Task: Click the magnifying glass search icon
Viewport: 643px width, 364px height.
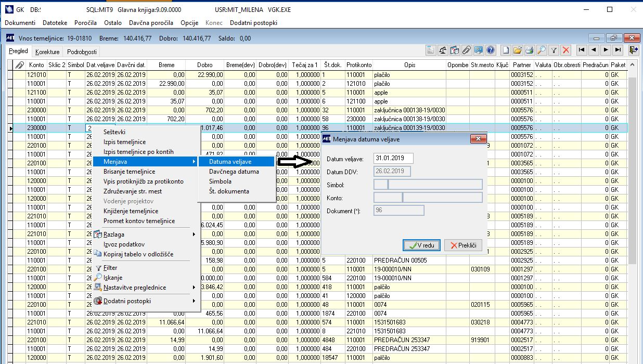Action: pos(542,50)
